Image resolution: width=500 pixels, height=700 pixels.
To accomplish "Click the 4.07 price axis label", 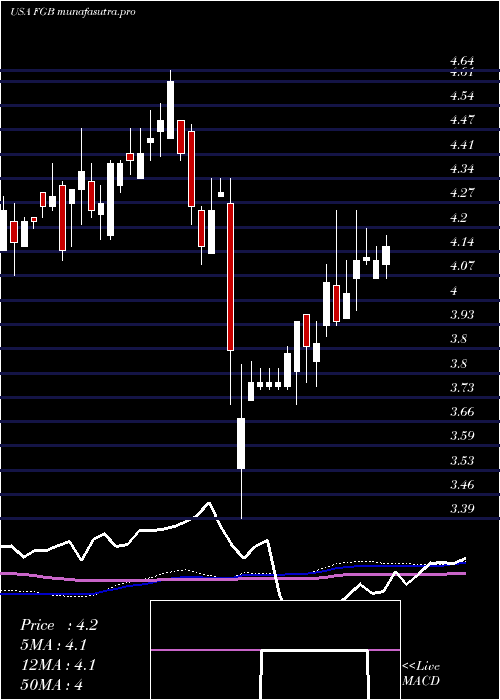I will 462,266.
